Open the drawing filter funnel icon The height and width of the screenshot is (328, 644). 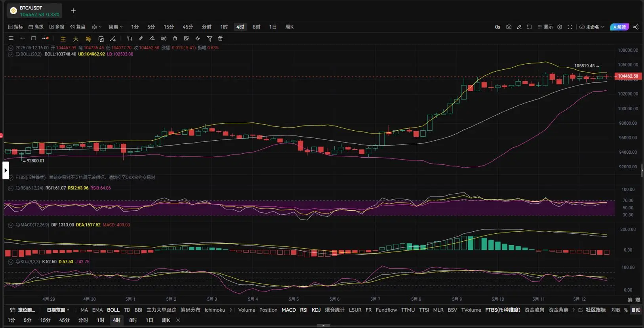210,38
